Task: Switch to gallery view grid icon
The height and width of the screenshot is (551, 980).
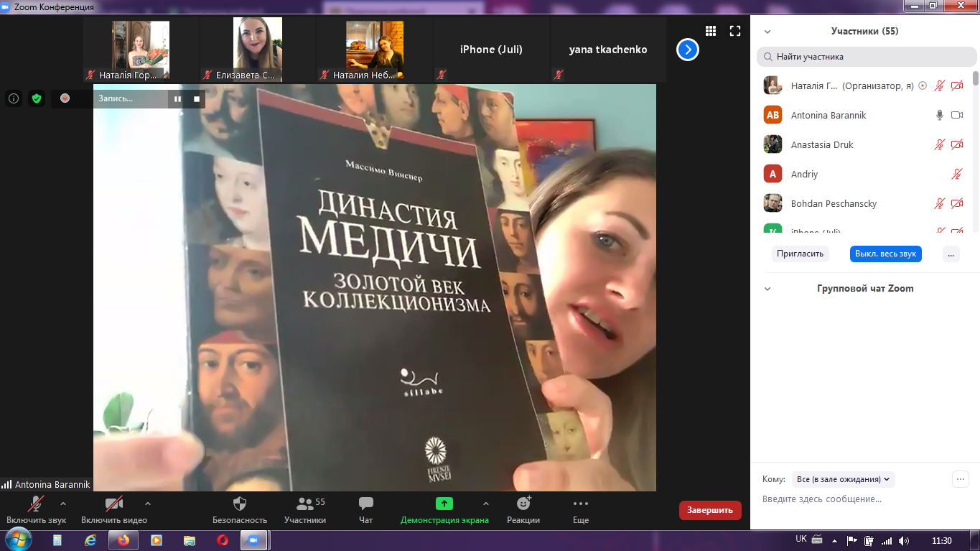Action: click(x=711, y=31)
